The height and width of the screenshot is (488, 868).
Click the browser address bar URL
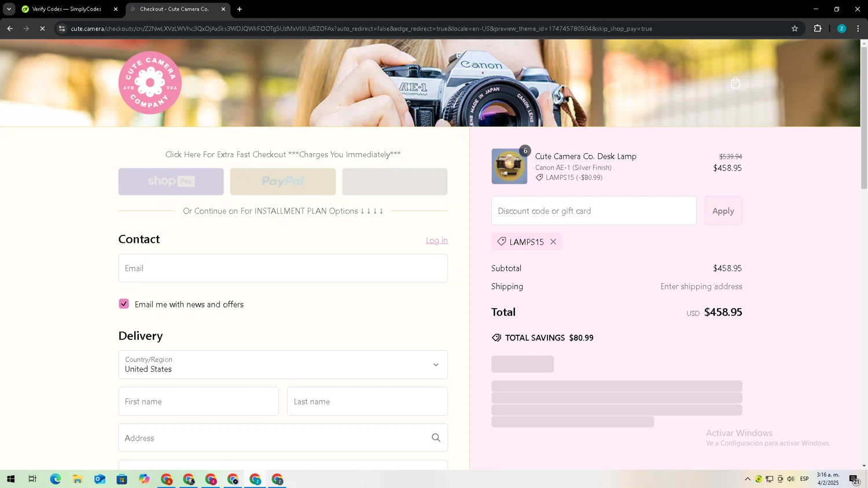(x=362, y=28)
